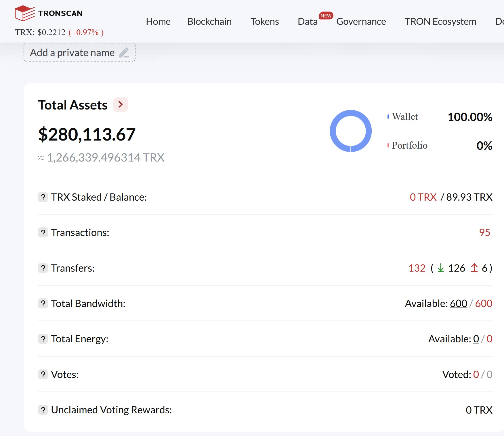504x436 pixels.
Task: Click the red Portfolio legend marker
Action: coord(388,145)
